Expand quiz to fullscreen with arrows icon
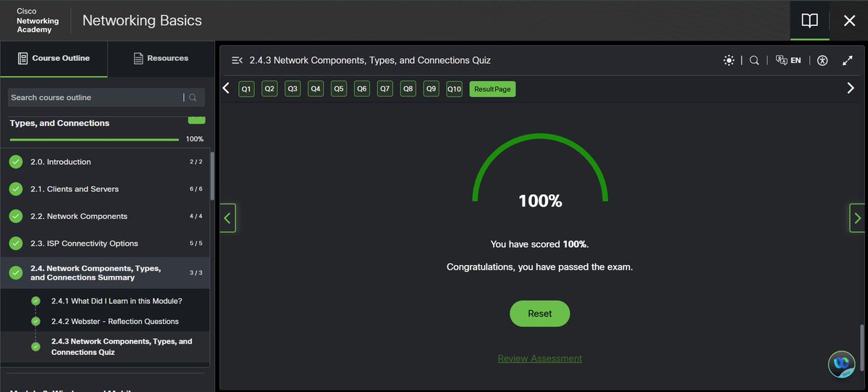Viewport: 868px width, 392px height. (x=848, y=60)
